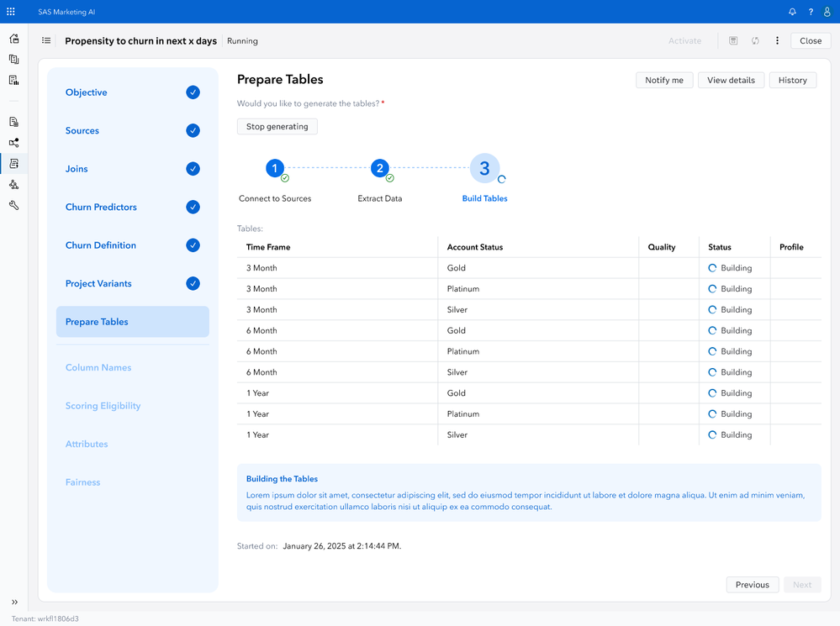Image resolution: width=840 pixels, height=626 pixels.
Task: Click the Joins step checkmark
Action: pyautogui.click(x=193, y=169)
